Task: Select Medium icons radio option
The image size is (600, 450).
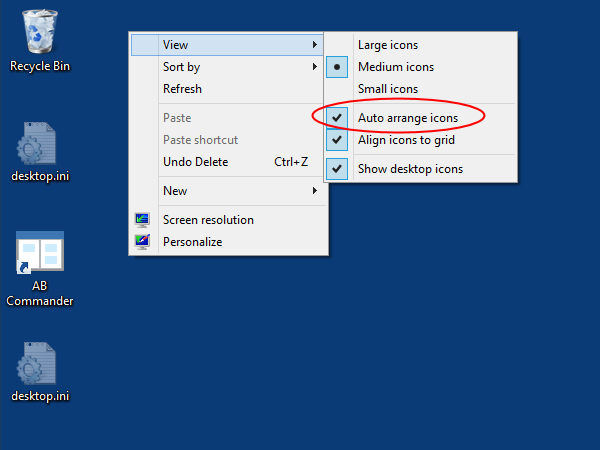Action: point(396,67)
